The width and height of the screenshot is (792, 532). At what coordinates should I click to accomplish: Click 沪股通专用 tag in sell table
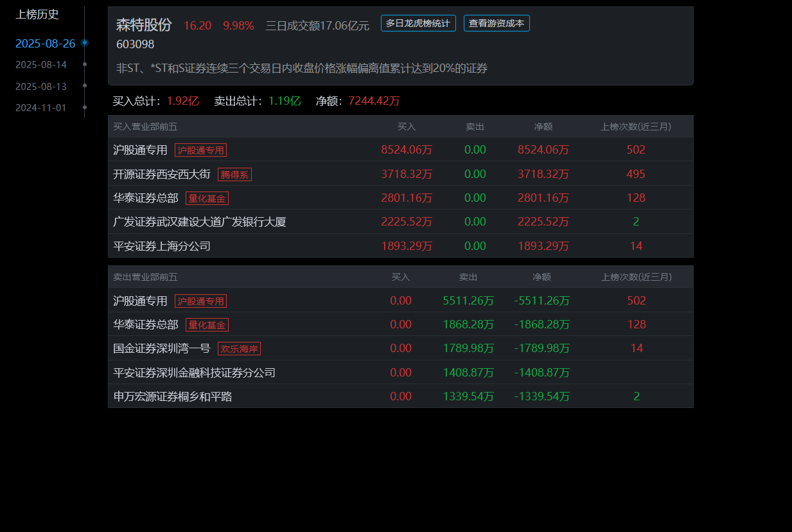tap(200, 301)
